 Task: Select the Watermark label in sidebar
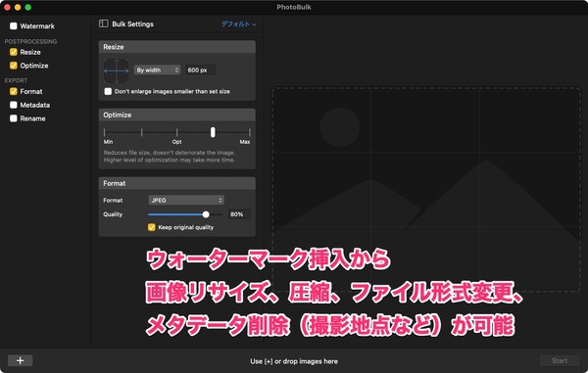click(37, 26)
